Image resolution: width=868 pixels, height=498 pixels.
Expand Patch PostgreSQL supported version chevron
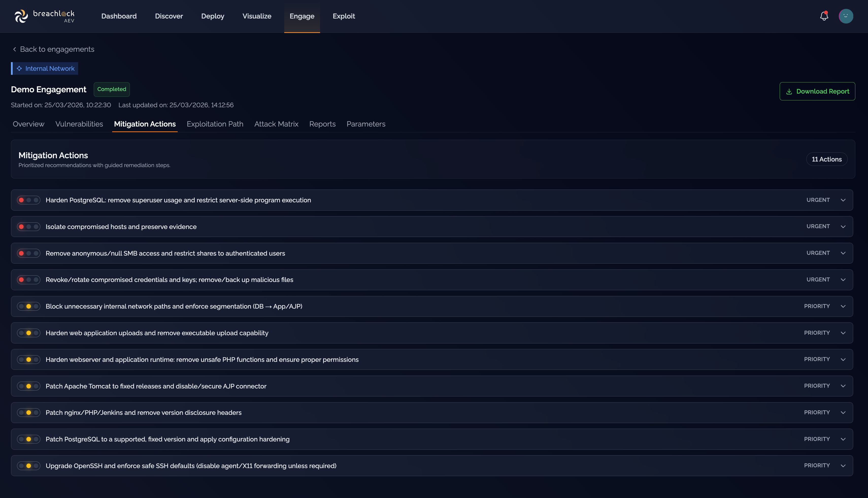[843, 439]
